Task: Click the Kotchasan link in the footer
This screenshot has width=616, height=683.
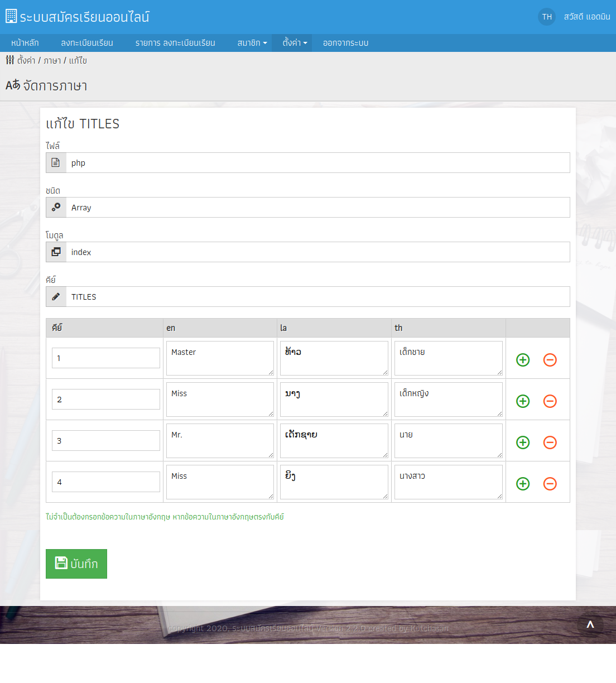Action: pos(429,628)
